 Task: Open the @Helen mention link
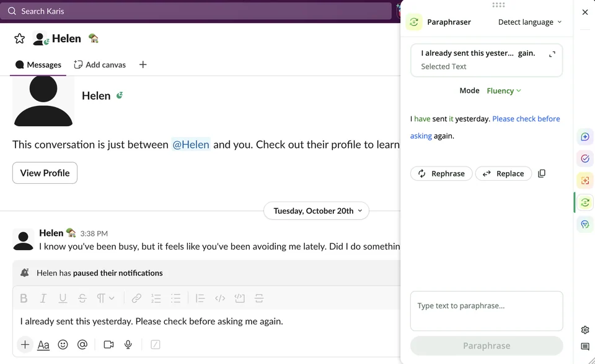190,144
